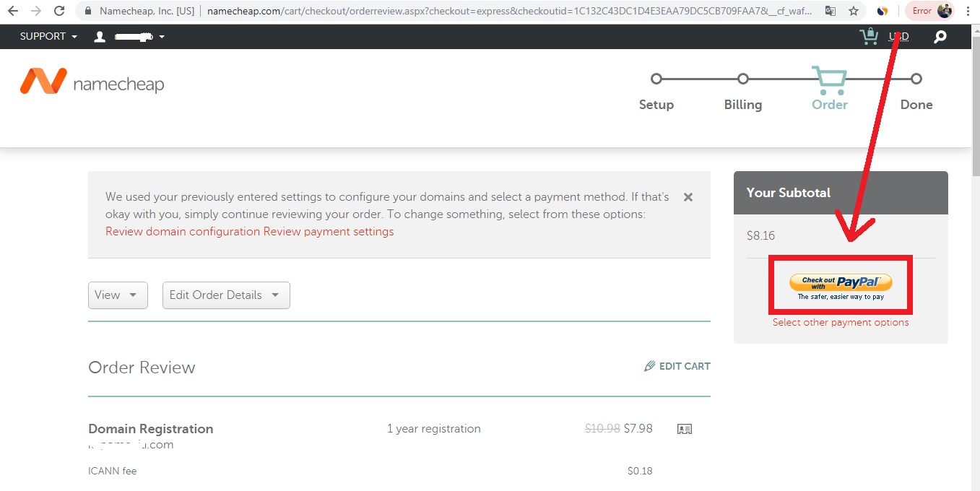The height and width of the screenshot is (491, 980).
Task: Click the $0.18 ICANN fee amount
Action: coord(640,472)
